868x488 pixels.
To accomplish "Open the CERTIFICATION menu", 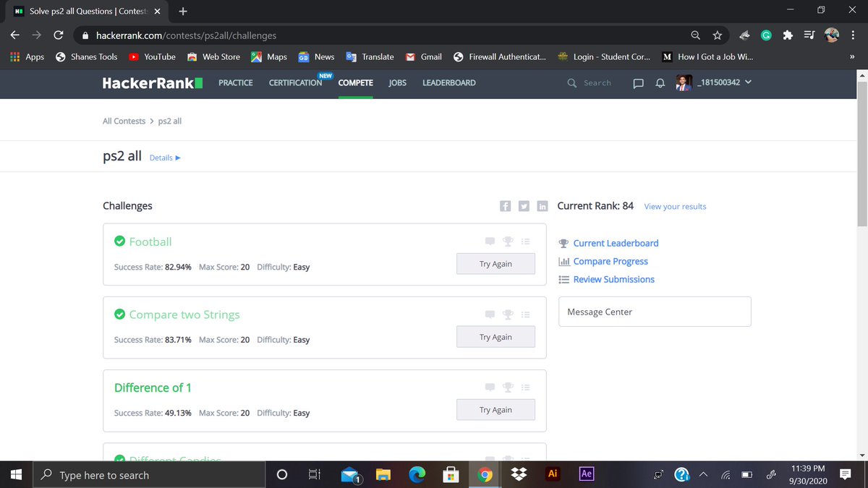I will click(295, 82).
